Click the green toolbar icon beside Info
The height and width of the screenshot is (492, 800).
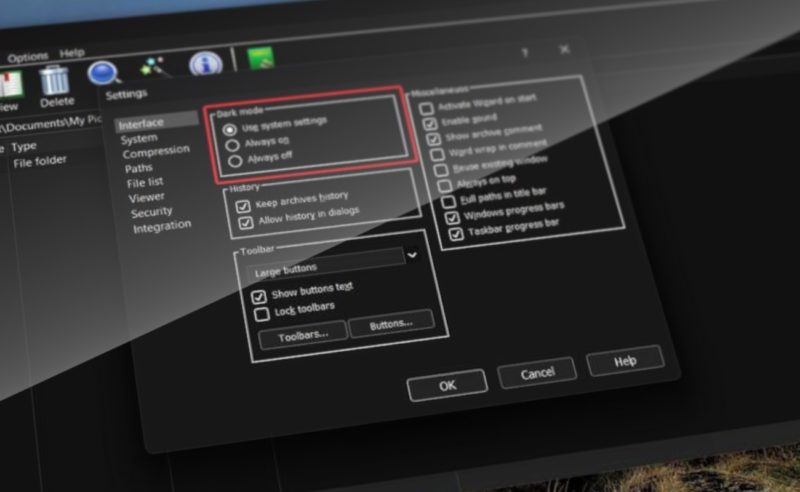[261, 58]
